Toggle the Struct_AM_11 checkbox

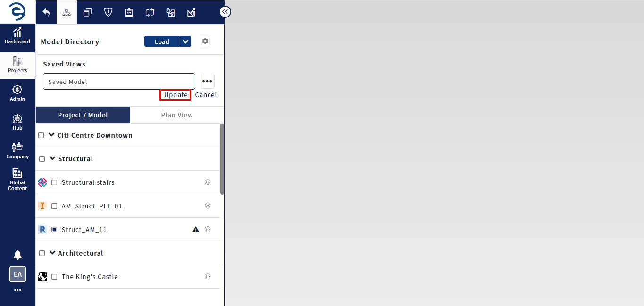pyautogui.click(x=54, y=230)
